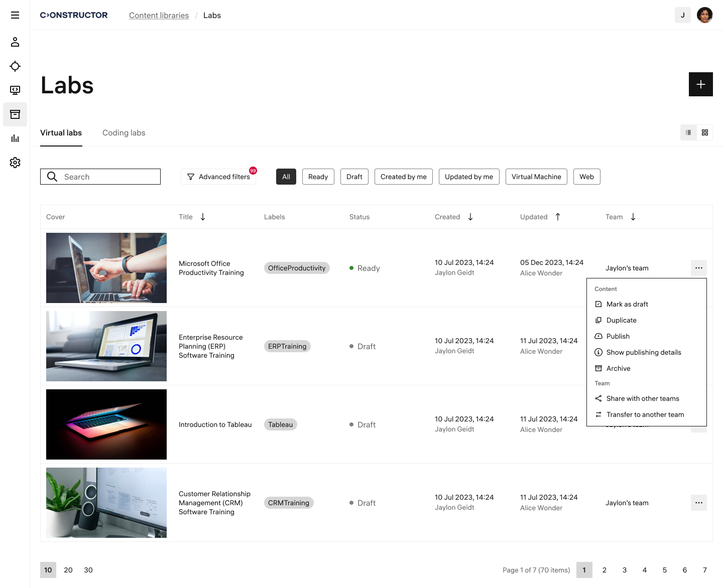Image resolution: width=723 pixels, height=588 pixels.
Task: Open the Content libraries breadcrumb link
Action: (x=159, y=15)
